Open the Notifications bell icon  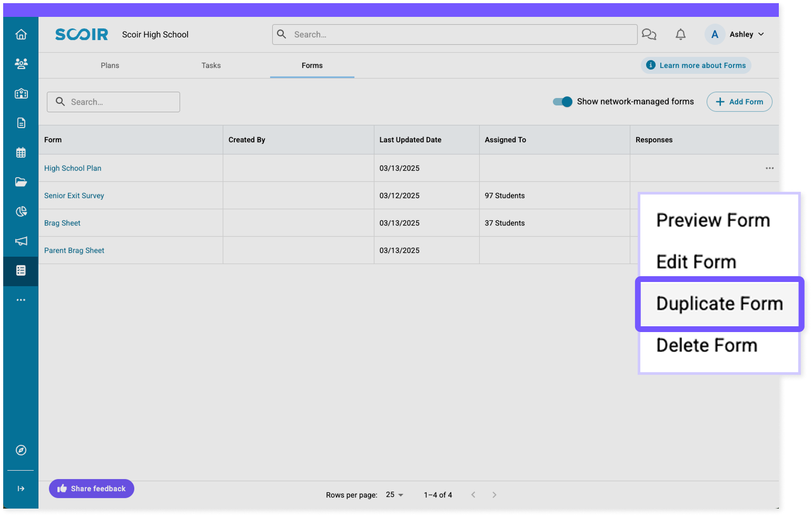[x=680, y=34]
